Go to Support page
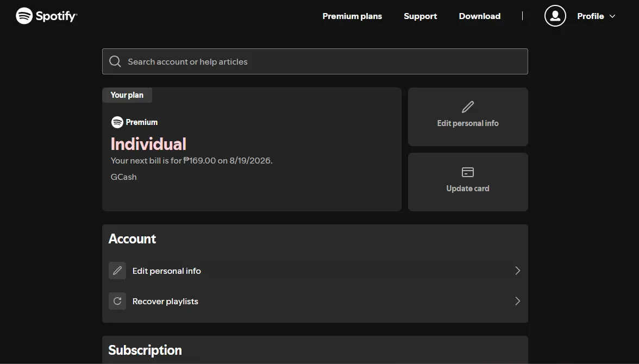This screenshot has width=639, height=364. pyautogui.click(x=420, y=16)
